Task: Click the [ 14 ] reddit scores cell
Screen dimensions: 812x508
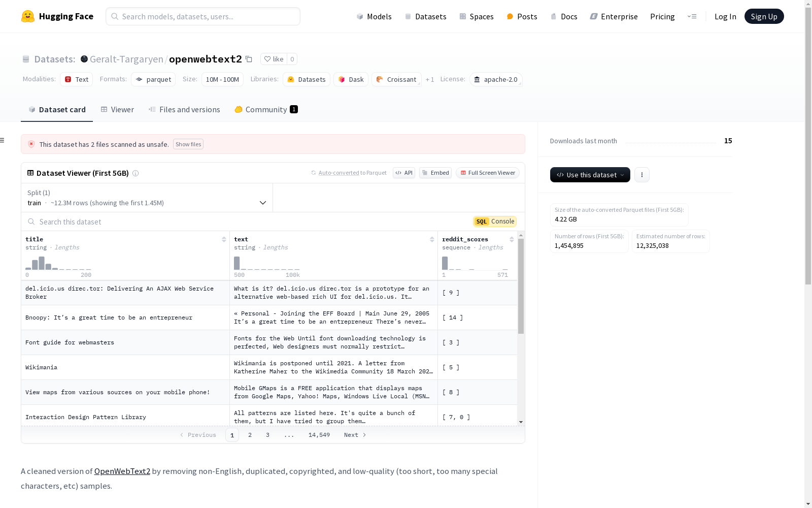Action: coord(478,317)
